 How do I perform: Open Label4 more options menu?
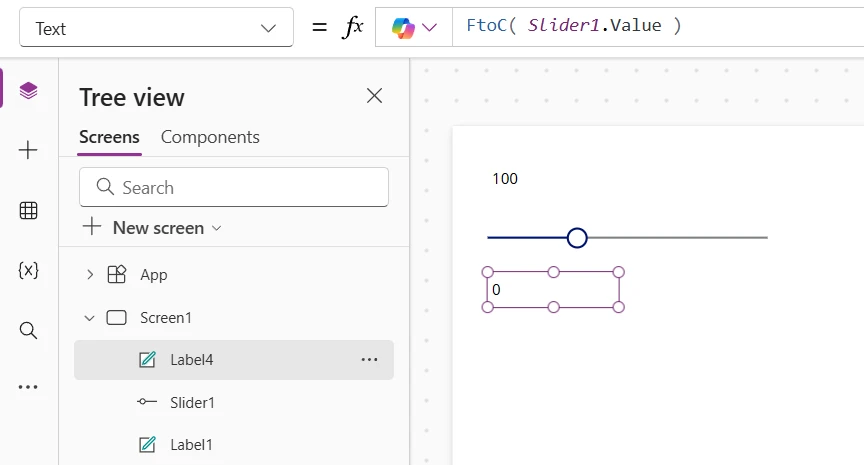[369, 360]
